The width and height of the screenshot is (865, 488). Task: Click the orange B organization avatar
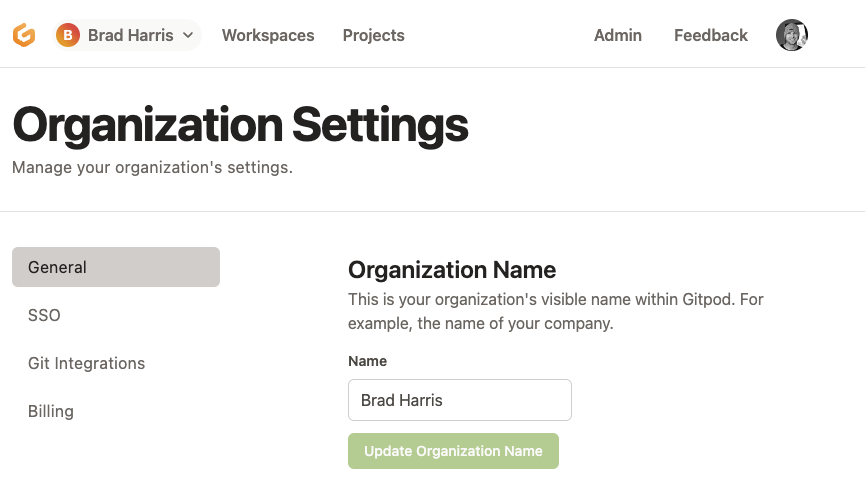(68, 35)
